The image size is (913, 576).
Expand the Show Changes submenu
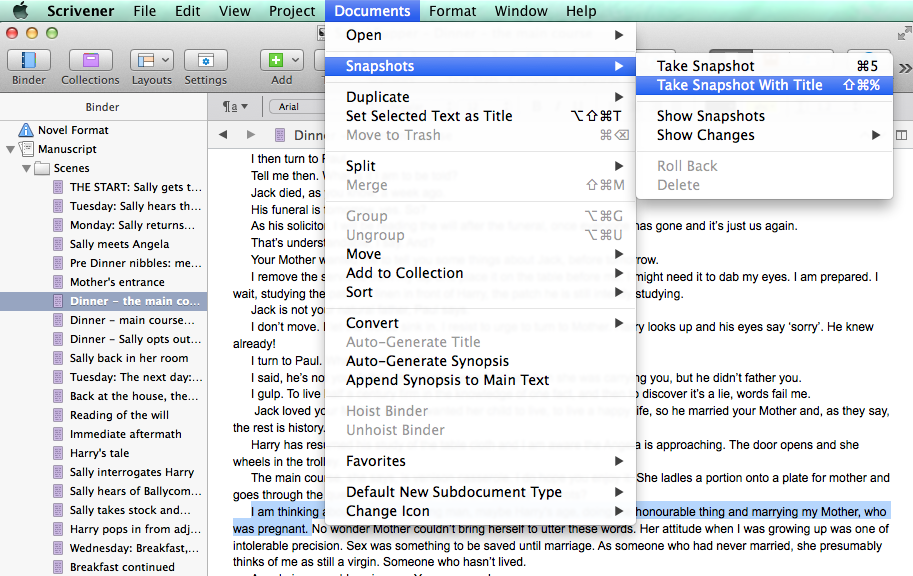pos(764,135)
